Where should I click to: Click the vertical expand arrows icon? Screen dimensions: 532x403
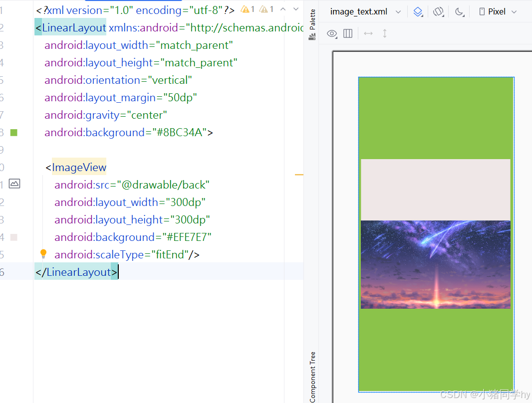(384, 33)
